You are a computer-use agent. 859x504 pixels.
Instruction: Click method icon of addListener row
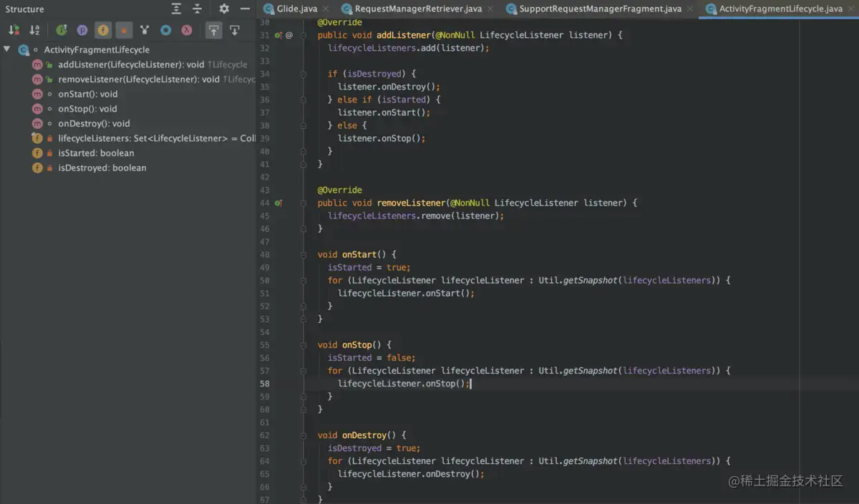coord(37,64)
